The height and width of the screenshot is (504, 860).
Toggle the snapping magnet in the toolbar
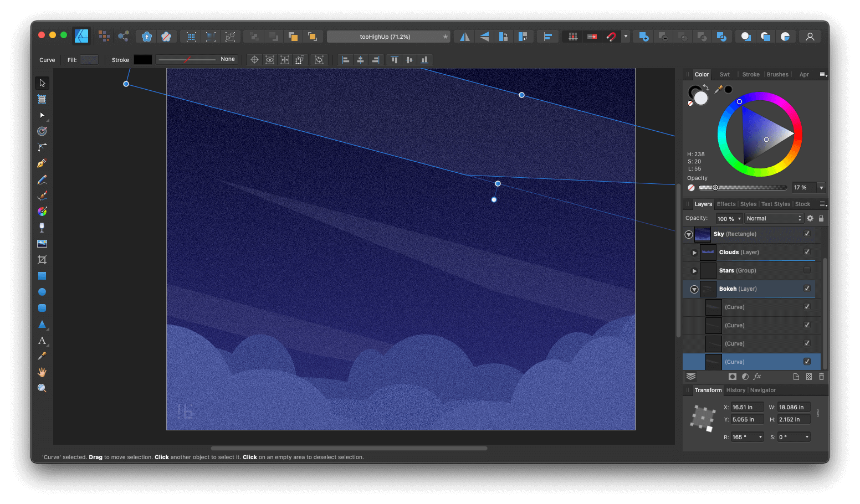coord(611,36)
